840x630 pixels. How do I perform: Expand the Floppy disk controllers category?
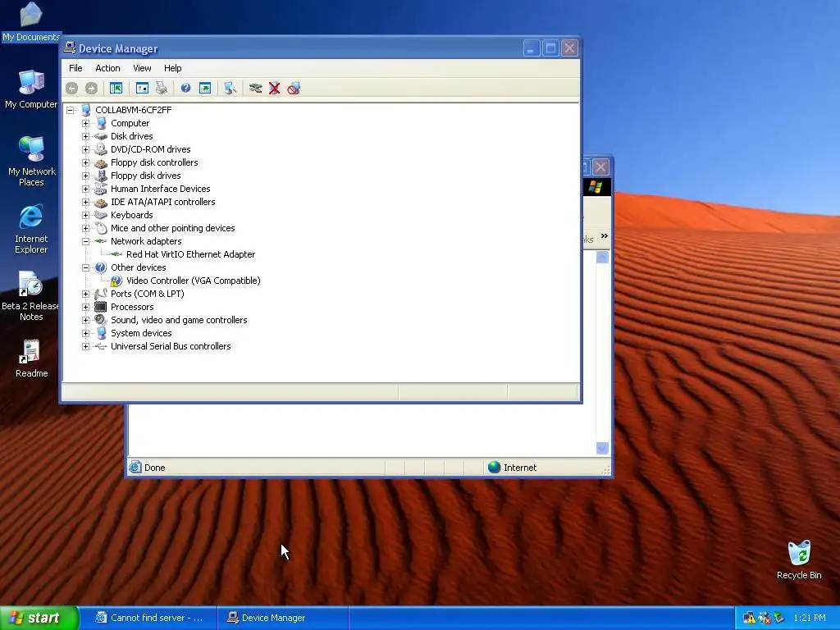click(85, 162)
